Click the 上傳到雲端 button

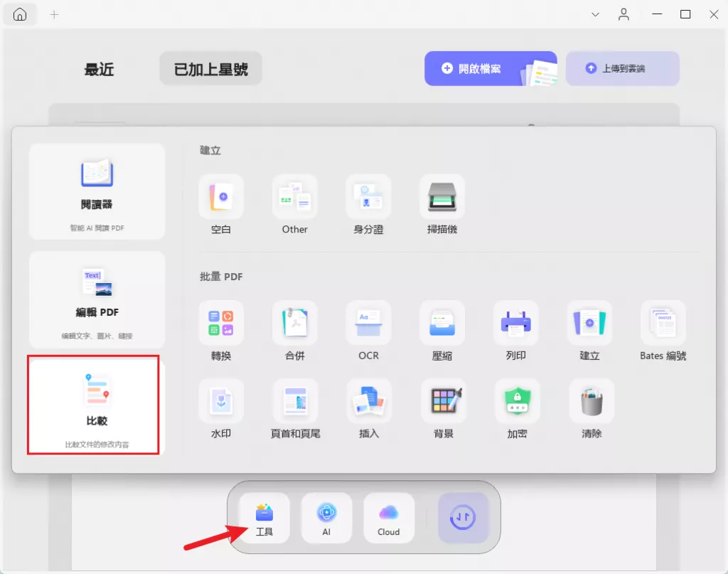tap(622, 69)
